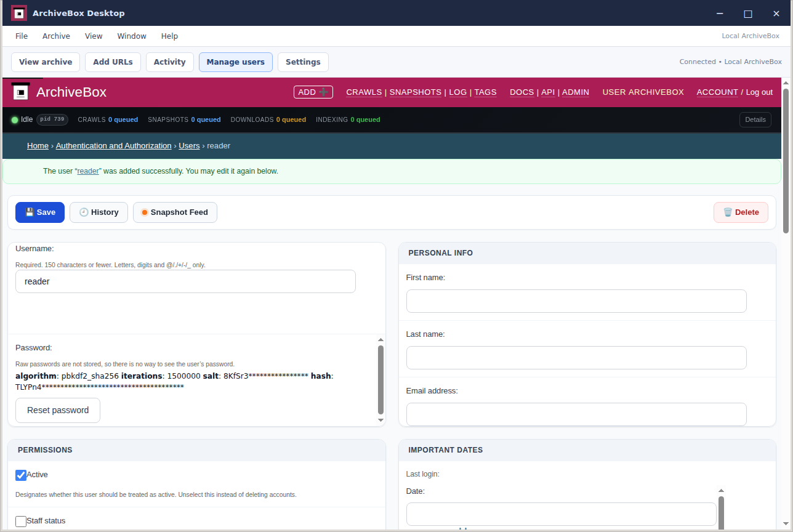The image size is (793, 532).
Task: Click the IMPORTANT DATES section header
Action: click(x=587, y=450)
